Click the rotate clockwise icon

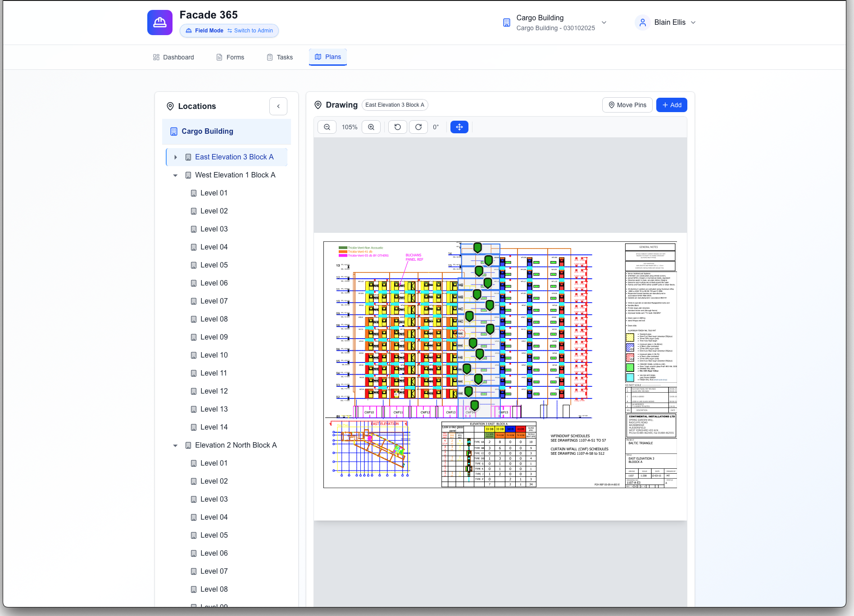click(x=418, y=127)
